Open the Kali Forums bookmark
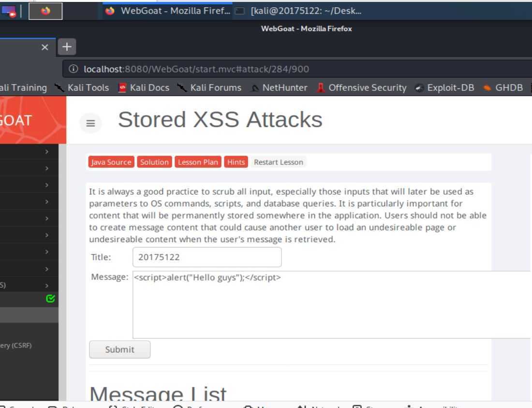Image resolution: width=532 pixels, height=408 pixels. click(209, 87)
